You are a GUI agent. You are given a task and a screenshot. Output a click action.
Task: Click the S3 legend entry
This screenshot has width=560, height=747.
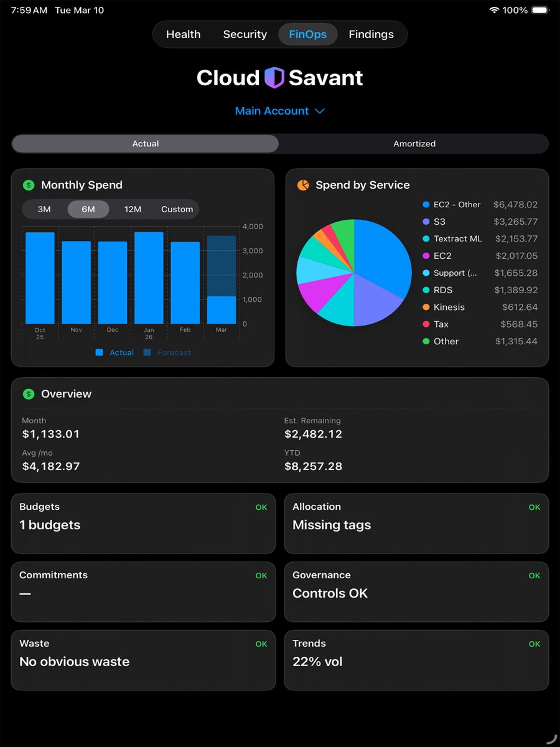point(480,222)
